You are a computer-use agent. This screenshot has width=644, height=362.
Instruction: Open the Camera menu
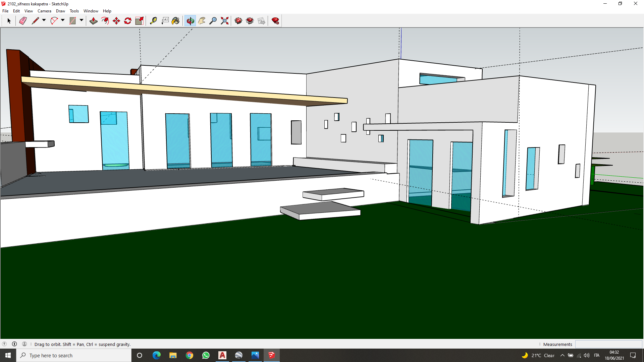point(44,11)
